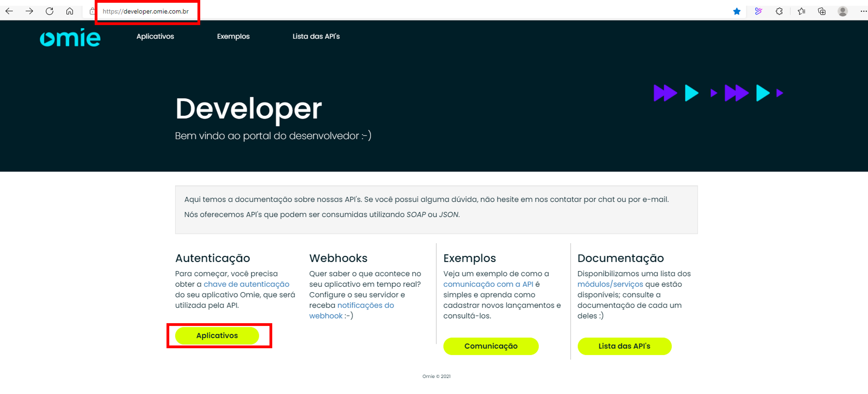
Task: Toggle the blue favorite star icon
Action: tap(737, 11)
